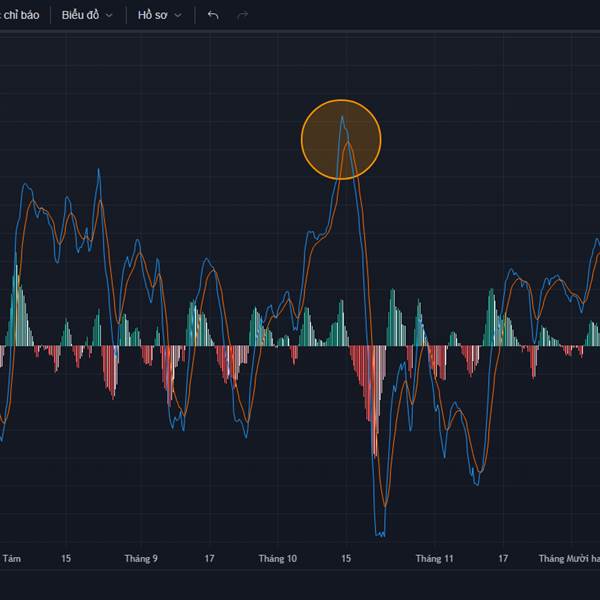Click the blue line's peak in late August
The image size is (600, 600).
(99, 170)
